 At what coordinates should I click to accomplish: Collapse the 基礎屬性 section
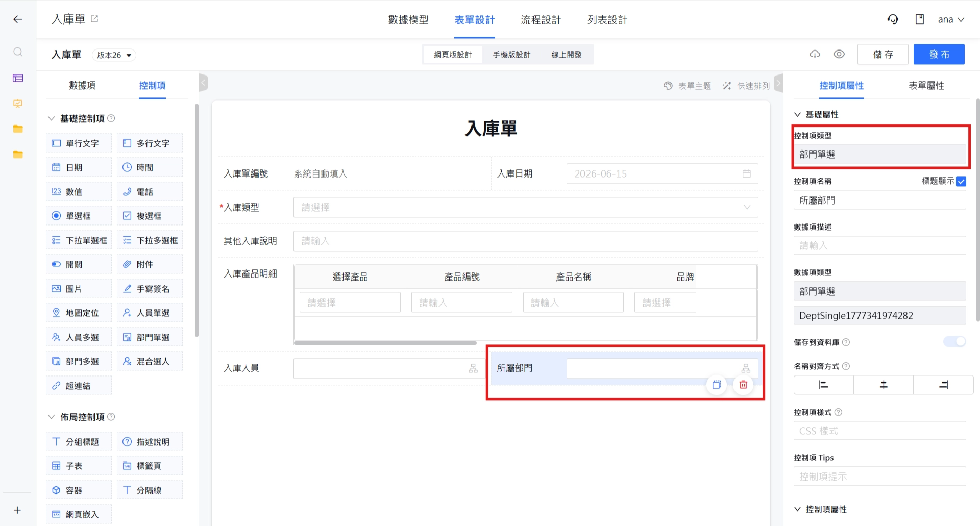coord(797,114)
